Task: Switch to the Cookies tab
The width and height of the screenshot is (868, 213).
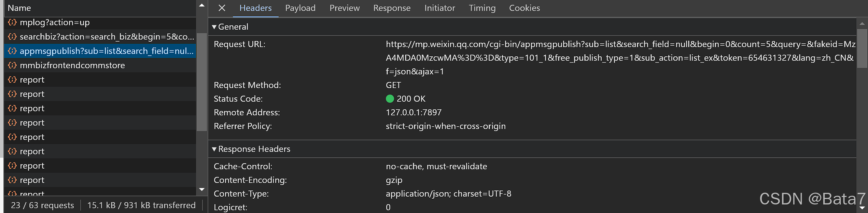Action: (x=524, y=8)
